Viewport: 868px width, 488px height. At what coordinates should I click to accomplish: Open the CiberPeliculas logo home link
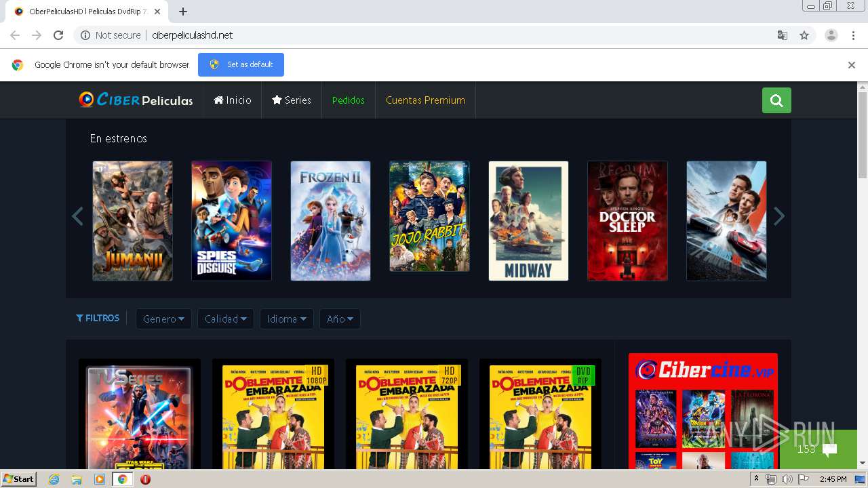tap(136, 100)
